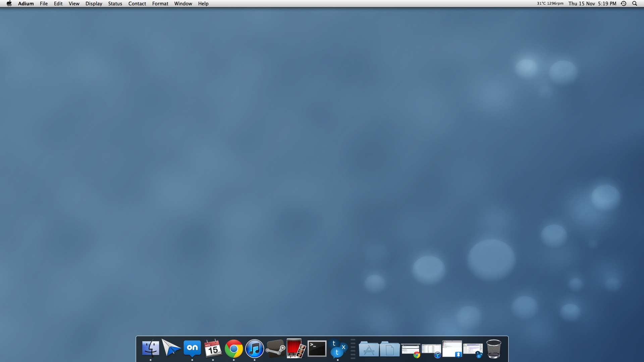Open Time Machine menu bar icon
644x362 pixels.
[x=624, y=4]
